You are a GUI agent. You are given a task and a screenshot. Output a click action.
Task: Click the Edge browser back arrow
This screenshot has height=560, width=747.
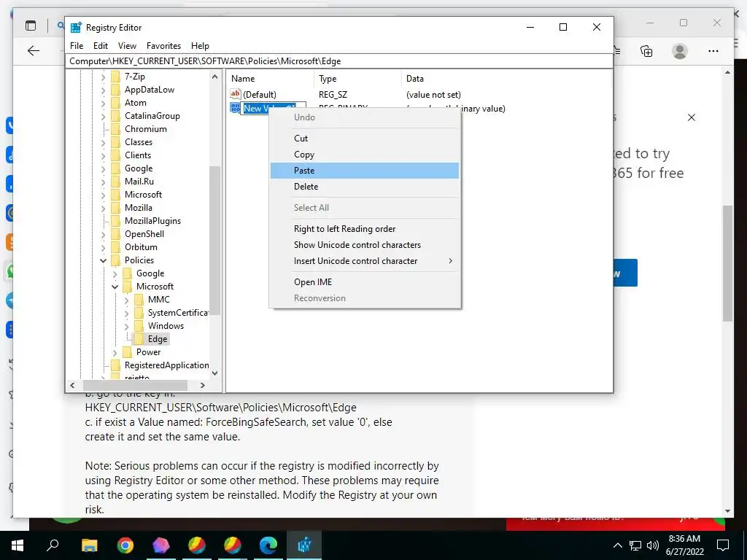click(34, 51)
